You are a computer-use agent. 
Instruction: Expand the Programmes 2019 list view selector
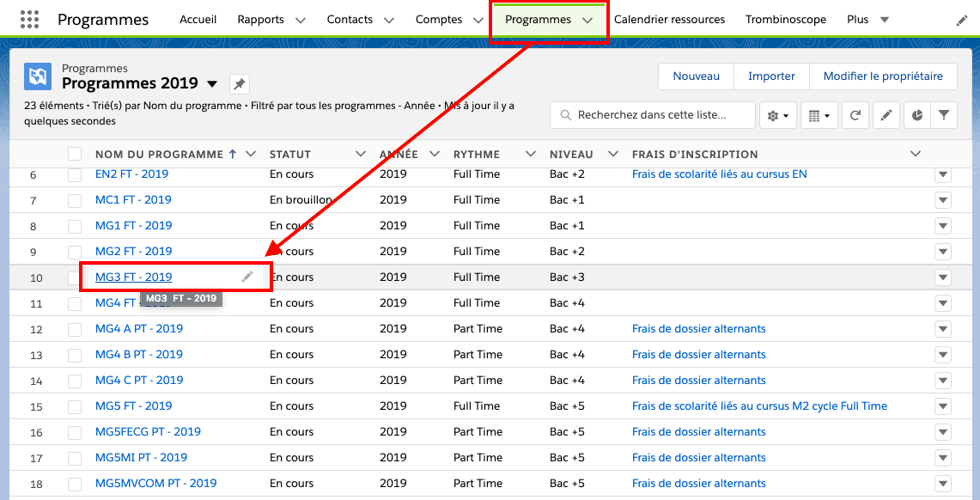[x=212, y=84]
